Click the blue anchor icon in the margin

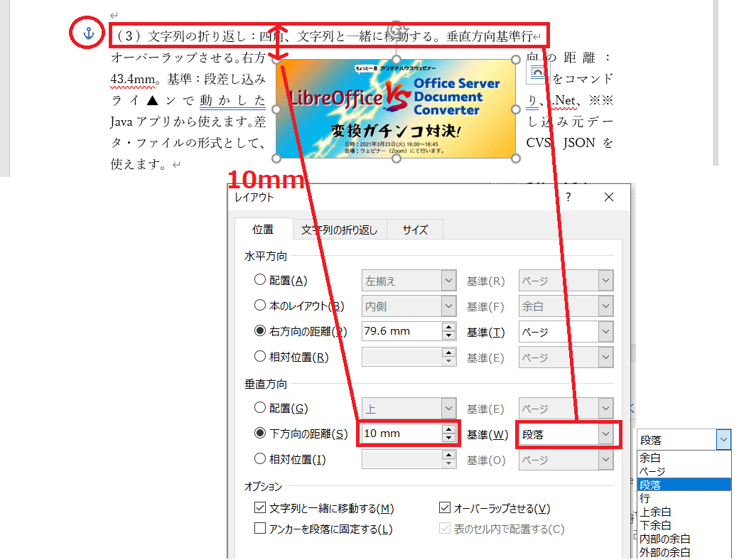pyautogui.click(x=89, y=33)
